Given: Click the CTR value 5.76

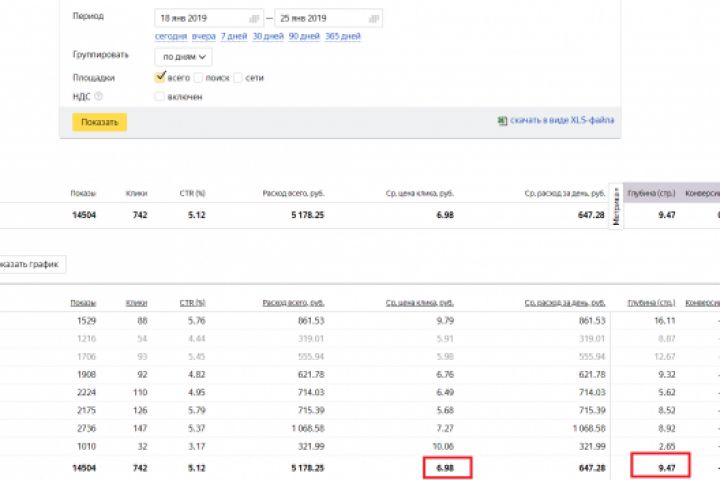Looking at the screenshot, I should pos(197,321).
